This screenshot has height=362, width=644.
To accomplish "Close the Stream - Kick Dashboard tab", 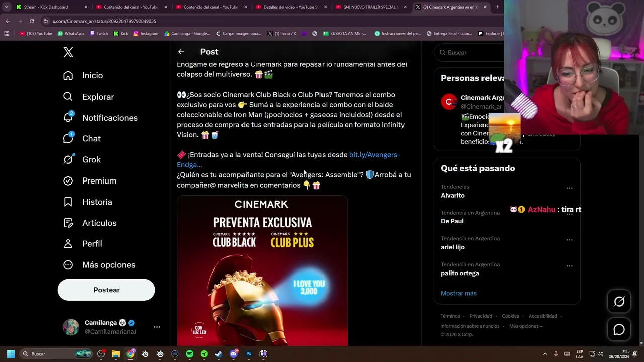I will click(86, 7).
